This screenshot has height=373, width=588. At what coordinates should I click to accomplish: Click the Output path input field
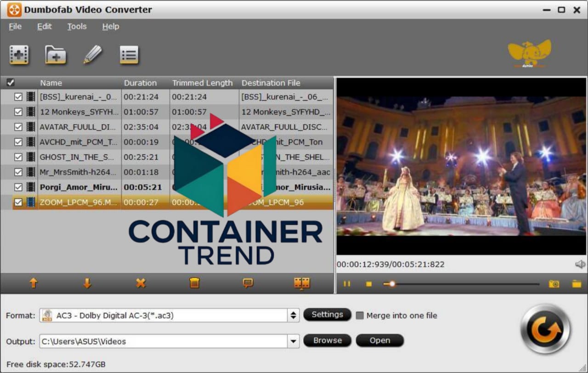point(164,341)
